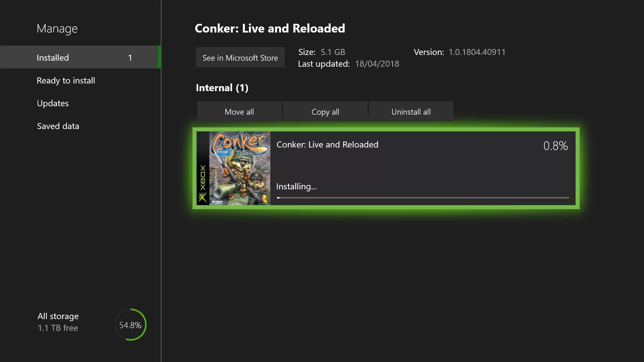
Task: Select the Conker: Live and Reloaded list entry title
Action: pyautogui.click(x=327, y=144)
